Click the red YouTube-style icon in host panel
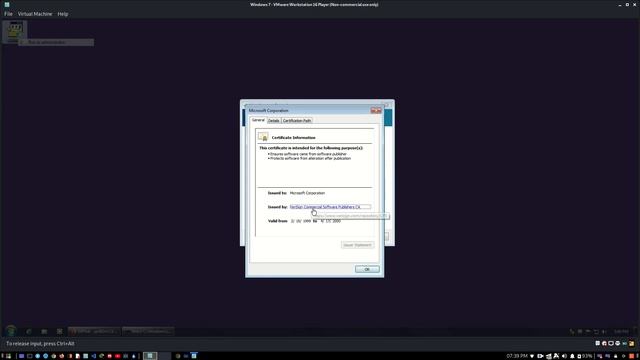 click(x=118, y=356)
